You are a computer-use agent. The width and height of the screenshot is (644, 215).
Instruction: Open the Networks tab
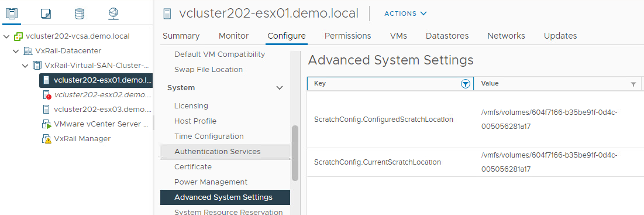[507, 36]
